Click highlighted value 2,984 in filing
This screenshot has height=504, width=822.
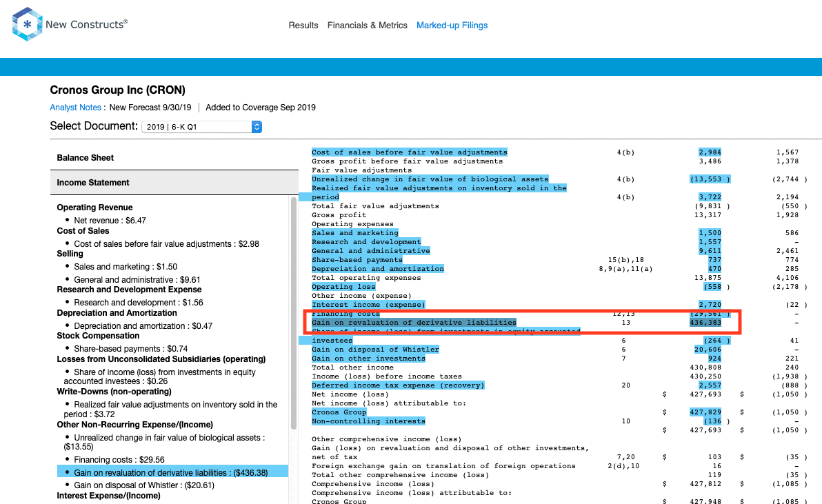(x=710, y=152)
